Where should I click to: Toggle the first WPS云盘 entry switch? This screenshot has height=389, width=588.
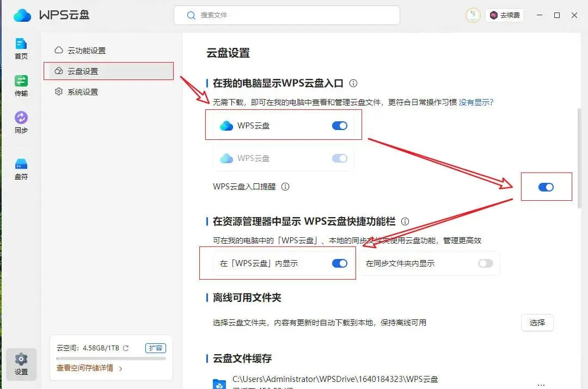(340, 126)
